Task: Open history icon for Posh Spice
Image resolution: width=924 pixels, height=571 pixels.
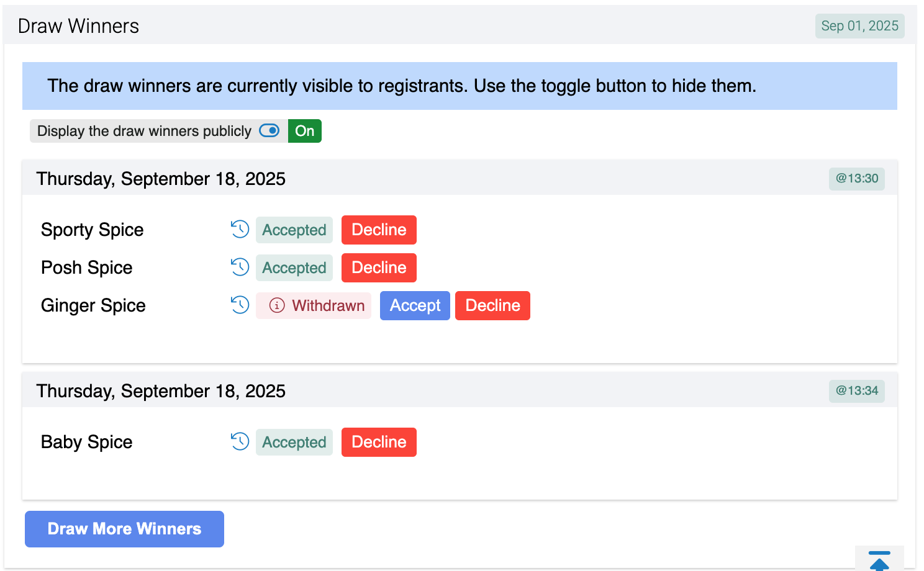Action: [x=240, y=267]
